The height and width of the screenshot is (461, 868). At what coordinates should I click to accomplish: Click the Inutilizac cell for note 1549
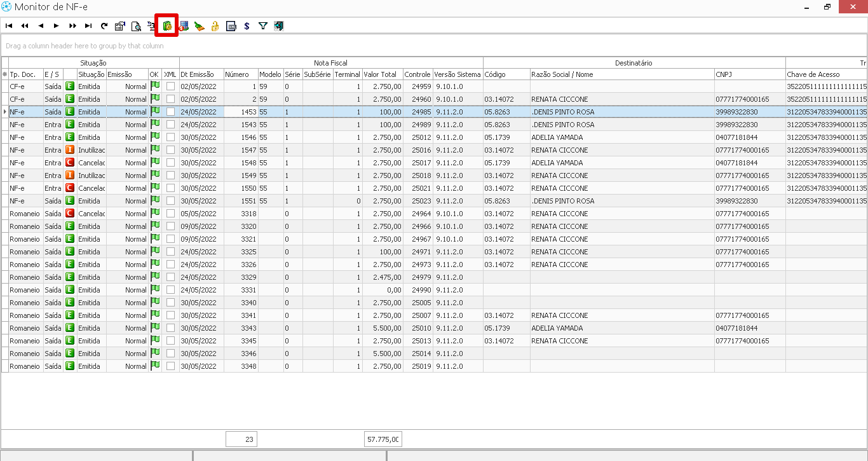[92, 175]
